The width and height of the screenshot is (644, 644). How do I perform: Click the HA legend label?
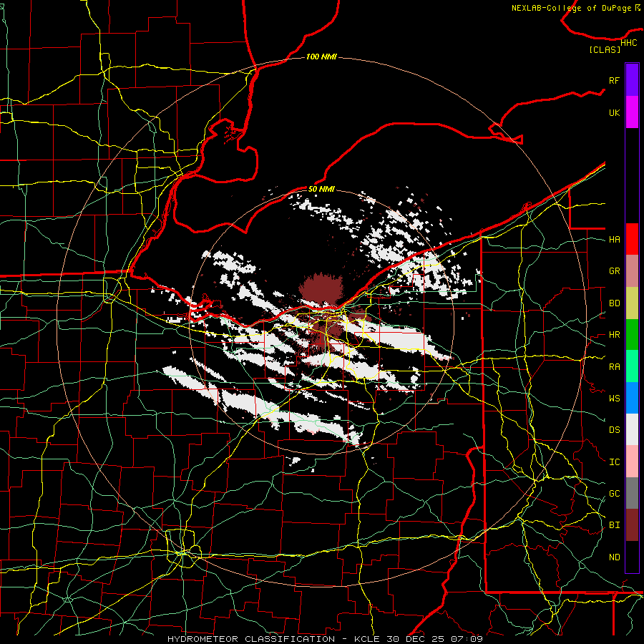coord(614,240)
